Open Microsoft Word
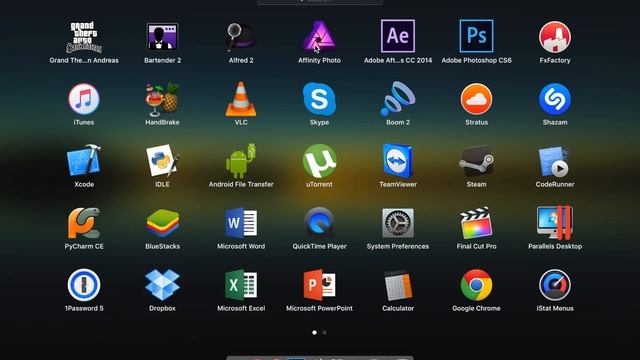The width and height of the screenshot is (640, 360). [x=241, y=223]
